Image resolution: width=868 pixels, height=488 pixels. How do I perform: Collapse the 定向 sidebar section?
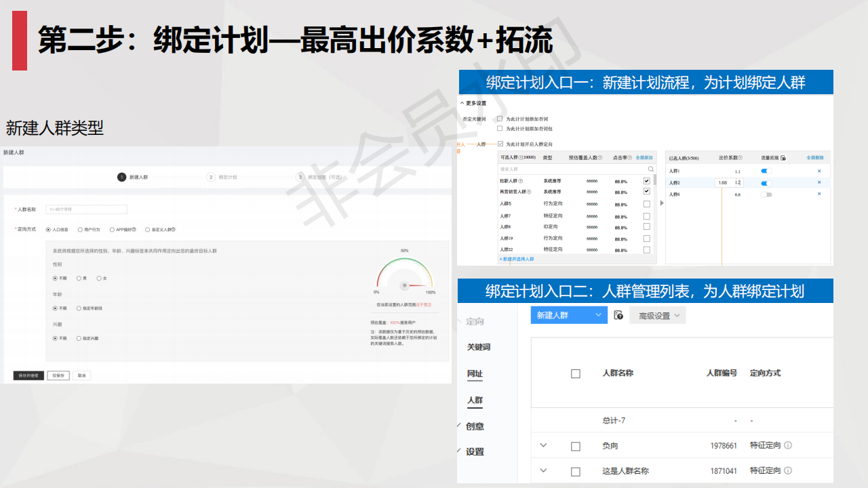(x=459, y=321)
